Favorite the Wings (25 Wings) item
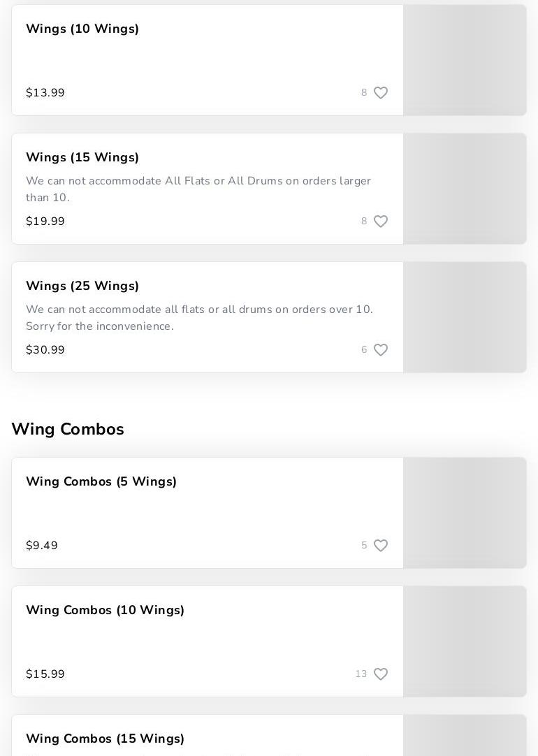The image size is (538, 756). click(381, 350)
